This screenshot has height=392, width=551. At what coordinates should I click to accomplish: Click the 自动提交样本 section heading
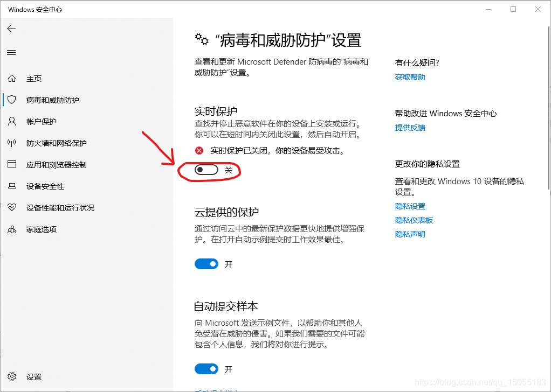(226, 306)
